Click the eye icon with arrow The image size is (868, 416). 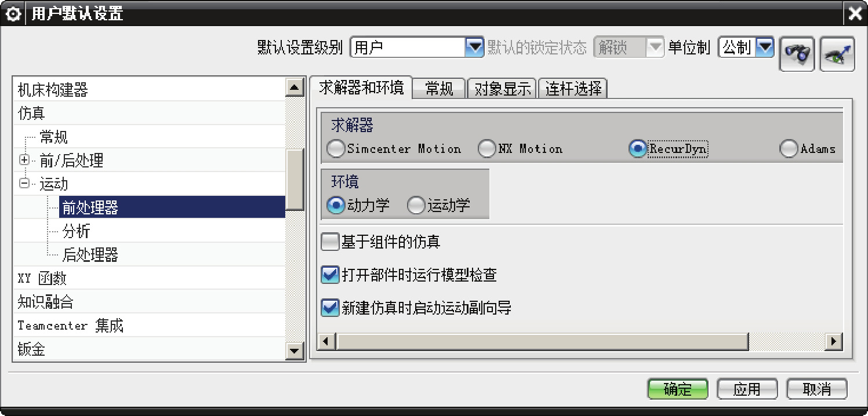(x=837, y=53)
